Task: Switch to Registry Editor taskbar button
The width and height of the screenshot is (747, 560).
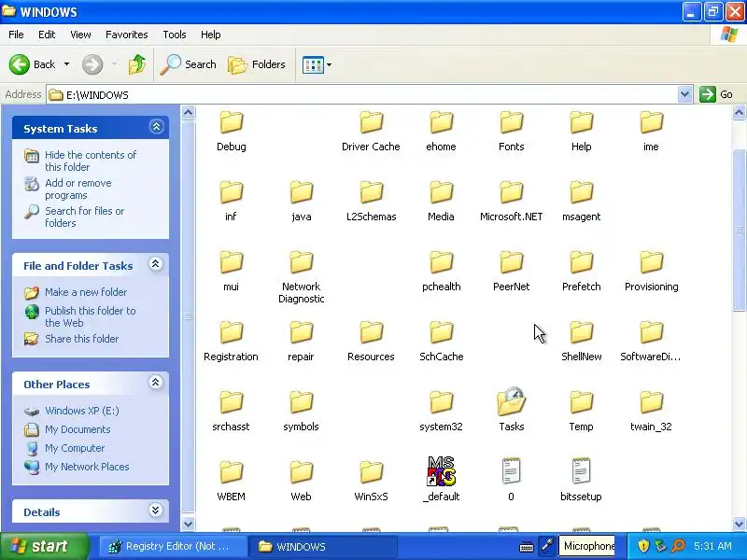Action: pyautogui.click(x=174, y=546)
